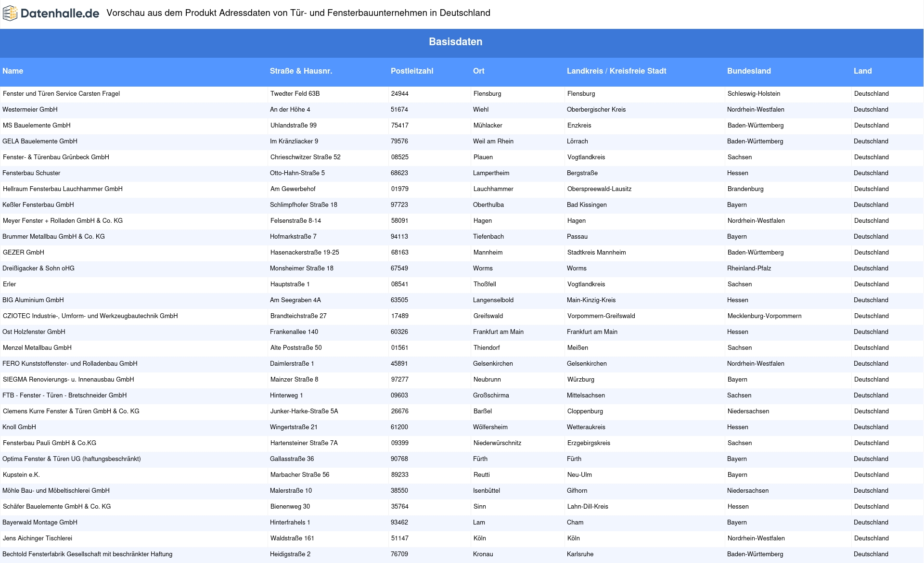Click the Land column header
The height and width of the screenshot is (563, 924).
click(863, 71)
